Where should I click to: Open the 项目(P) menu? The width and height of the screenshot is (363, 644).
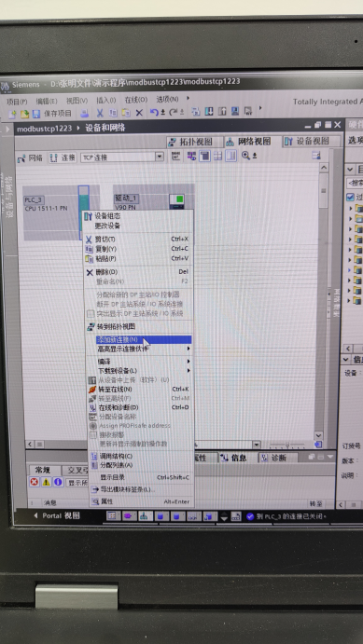(x=17, y=102)
